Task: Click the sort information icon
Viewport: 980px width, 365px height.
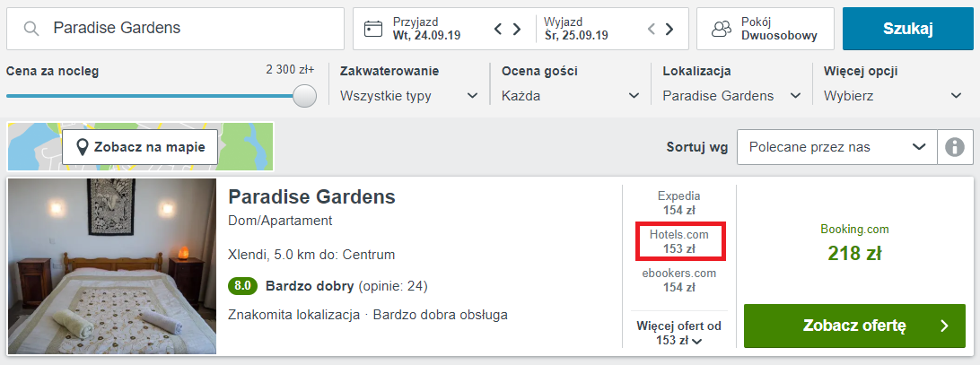Action: tap(955, 147)
